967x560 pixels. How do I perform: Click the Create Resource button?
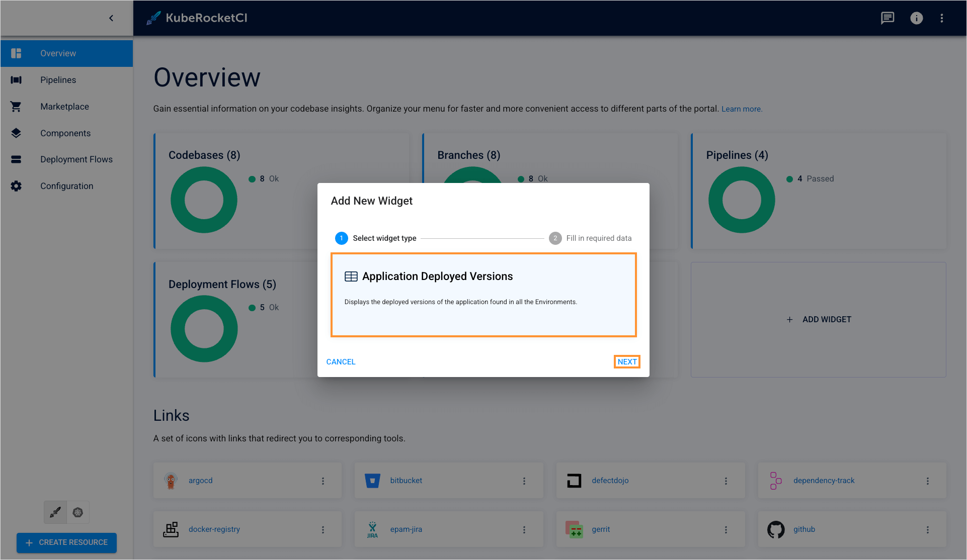tap(66, 542)
